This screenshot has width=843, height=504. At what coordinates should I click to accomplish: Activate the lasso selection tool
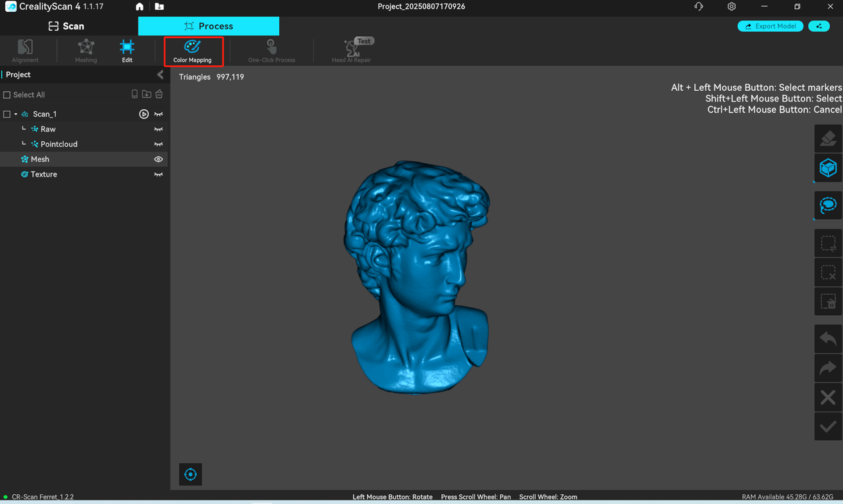pyautogui.click(x=828, y=205)
